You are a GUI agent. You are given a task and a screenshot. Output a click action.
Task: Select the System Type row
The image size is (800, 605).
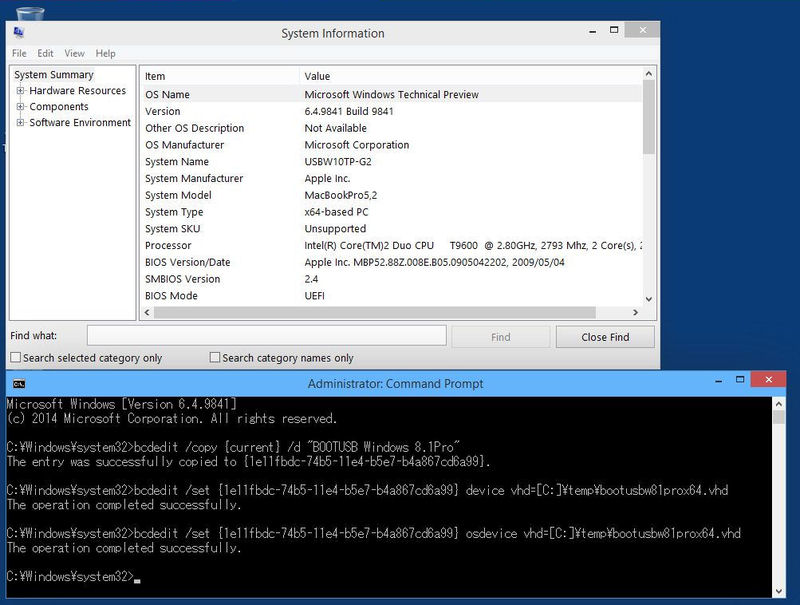391,212
